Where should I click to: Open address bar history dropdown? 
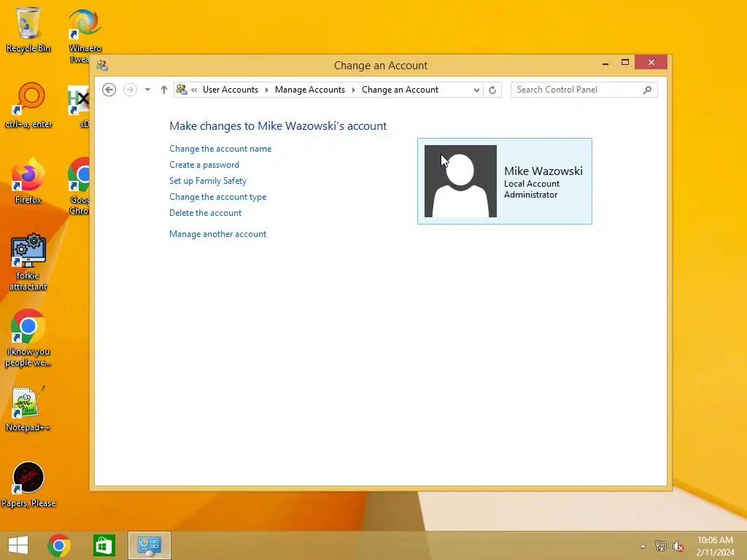pos(476,90)
